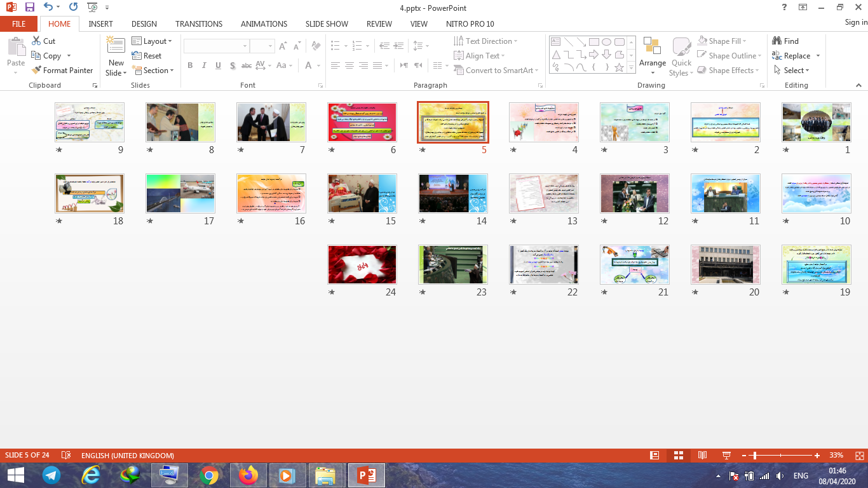Click the Reset slide button
This screenshot has width=868, height=488.
point(147,56)
